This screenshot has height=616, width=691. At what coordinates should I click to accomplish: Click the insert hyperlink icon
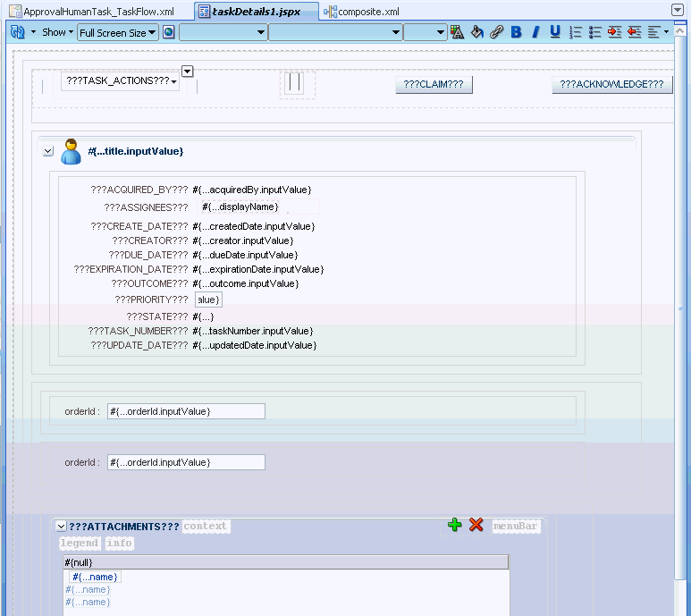click(497, 32)
